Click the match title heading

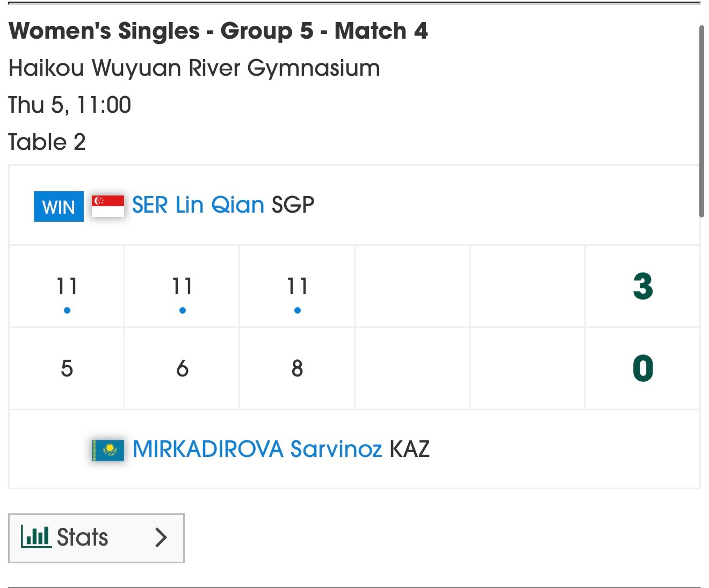pos(218,31)
